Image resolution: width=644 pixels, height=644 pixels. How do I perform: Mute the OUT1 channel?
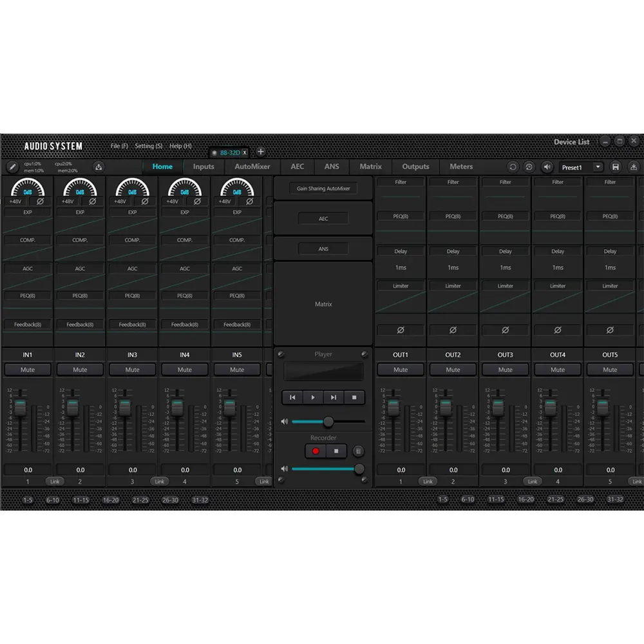tap(401, 370)
